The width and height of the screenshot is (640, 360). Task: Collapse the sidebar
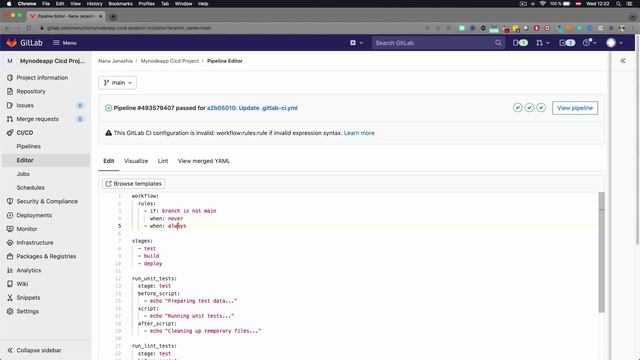click(34, 350)
